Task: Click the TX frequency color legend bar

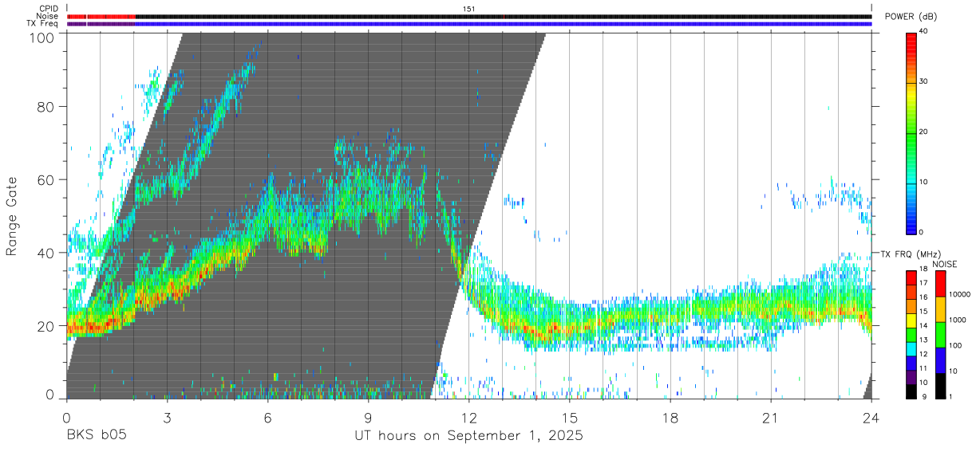Action: tap(911, 335)
